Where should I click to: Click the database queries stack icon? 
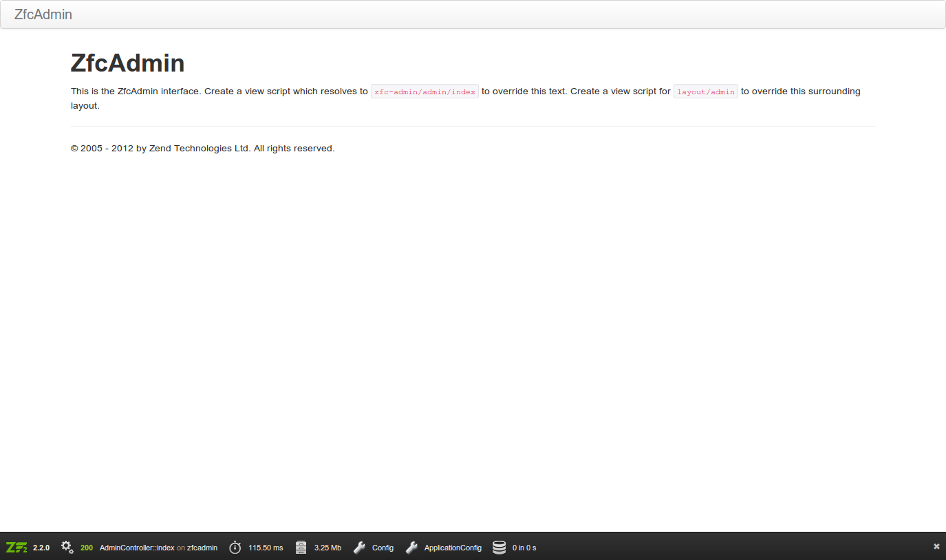pyautogui.click(x=499, y=548)
